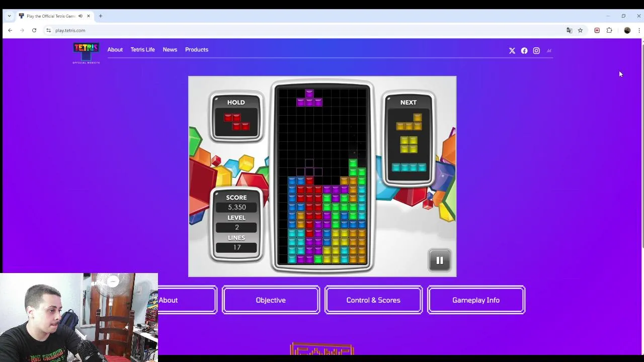Click the NEXT label
Viewport: 644px width, 362px height.
(409, 102)
